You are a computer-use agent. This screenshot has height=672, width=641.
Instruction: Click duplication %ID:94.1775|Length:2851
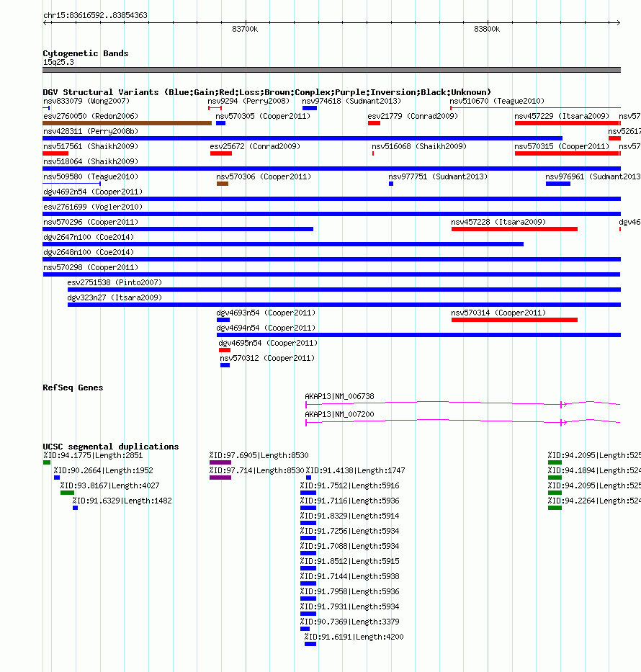[x=93, y=456]
